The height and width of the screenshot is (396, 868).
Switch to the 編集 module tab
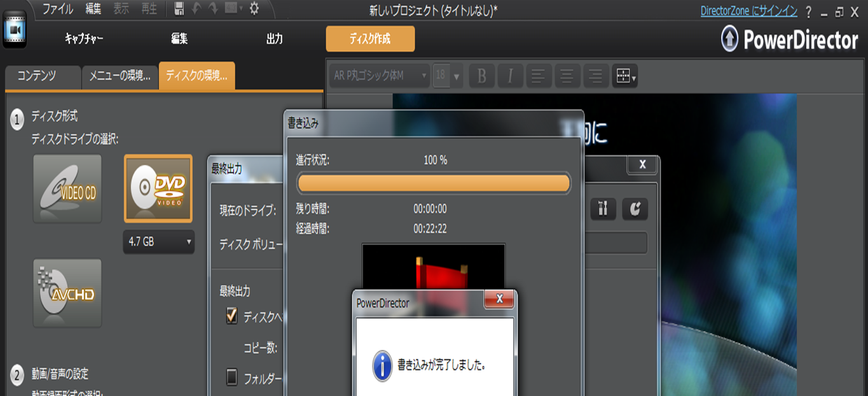pos(179,39)
